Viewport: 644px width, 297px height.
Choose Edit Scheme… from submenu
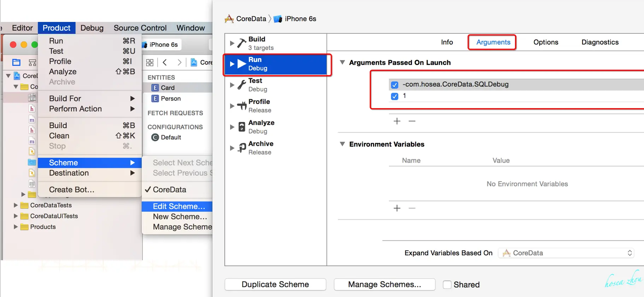[177, 206]
